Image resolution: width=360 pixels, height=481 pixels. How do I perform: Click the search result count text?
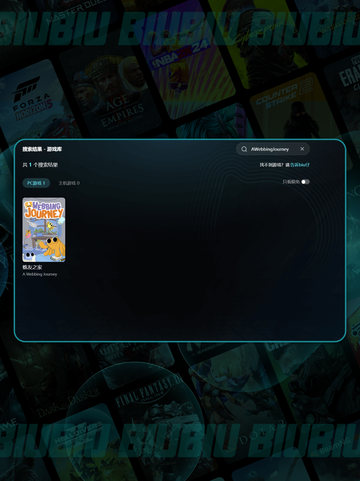click(40, 165)
